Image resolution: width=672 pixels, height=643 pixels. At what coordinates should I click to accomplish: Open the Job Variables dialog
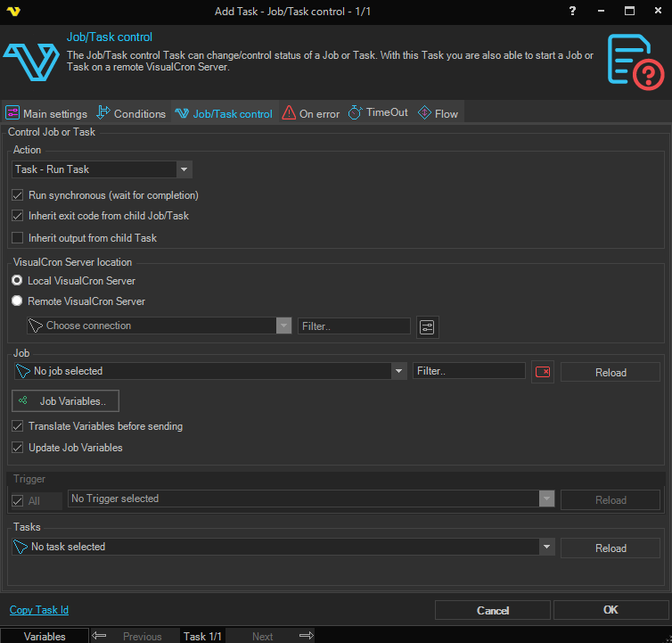click(x=65, y=401)
